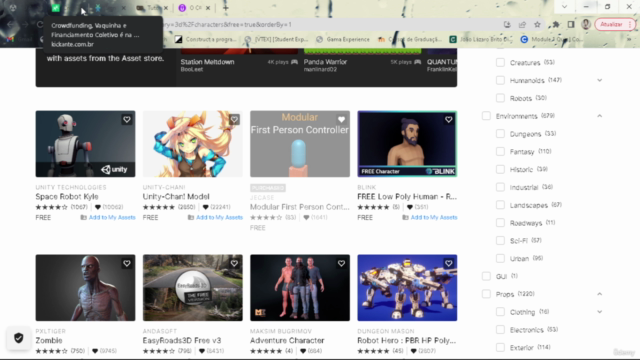Close the purple-icon browser tab
The image size is (640, 360).
[208, 8]
